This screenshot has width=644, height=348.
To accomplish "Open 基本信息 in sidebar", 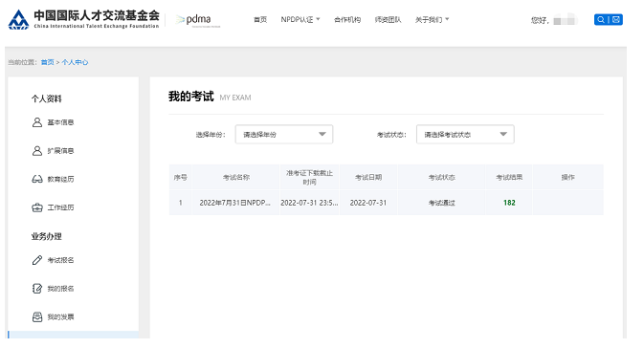I will click(60, 122).
